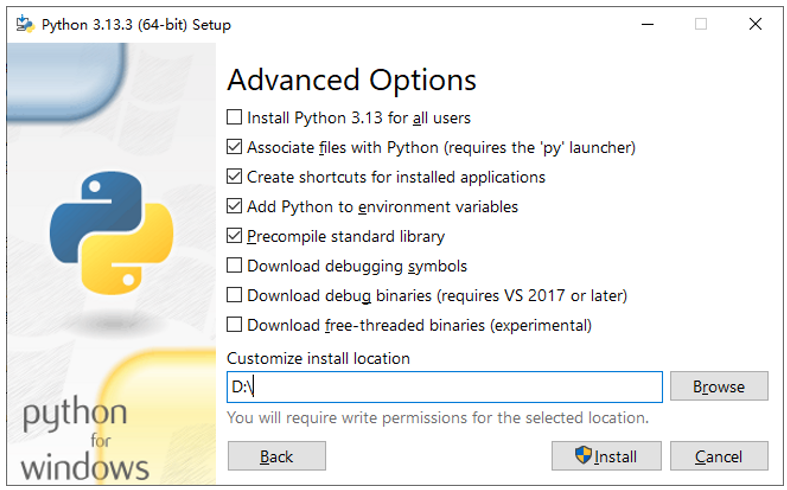The image size is (787, 490).
Task: Start installation with the Install button
Action: pyautogui.click(x=606, y=456)
